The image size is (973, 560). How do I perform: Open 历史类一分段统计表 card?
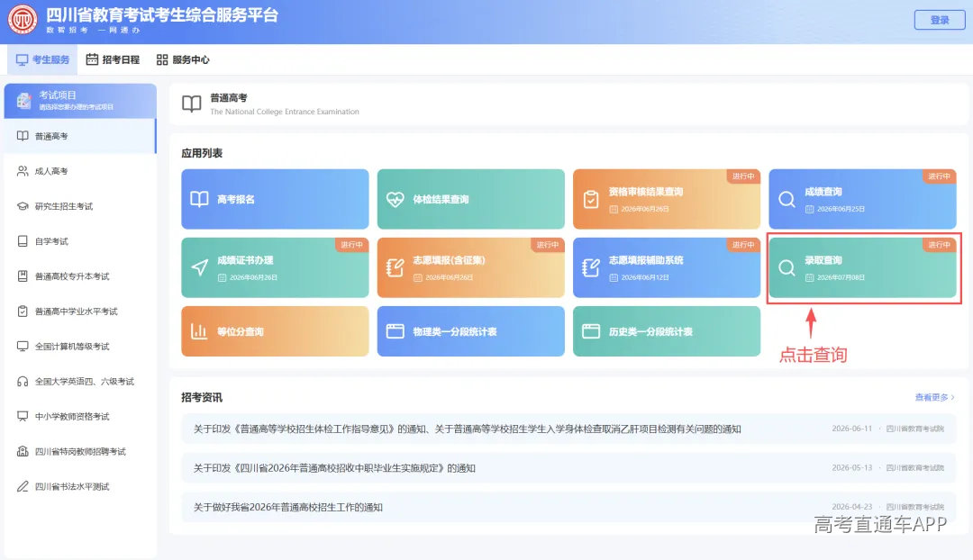pyautogui.click(x=667, y=331)
